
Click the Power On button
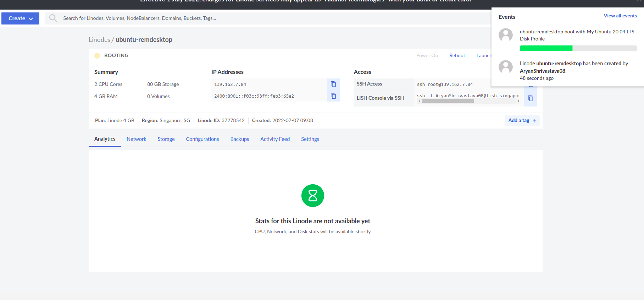[x=427, y=55]
